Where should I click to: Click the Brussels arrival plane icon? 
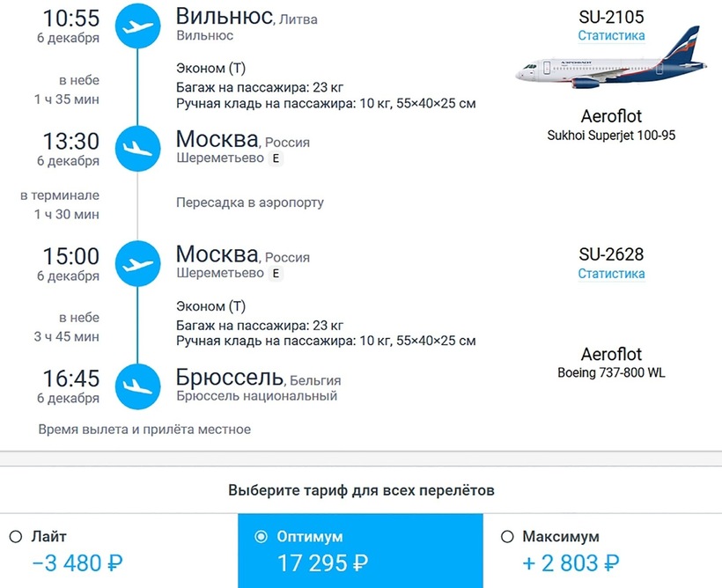pos(138,385)
